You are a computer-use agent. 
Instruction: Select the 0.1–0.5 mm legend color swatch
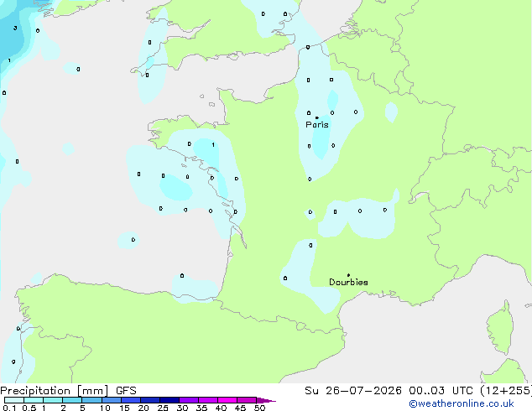(14, 400)
